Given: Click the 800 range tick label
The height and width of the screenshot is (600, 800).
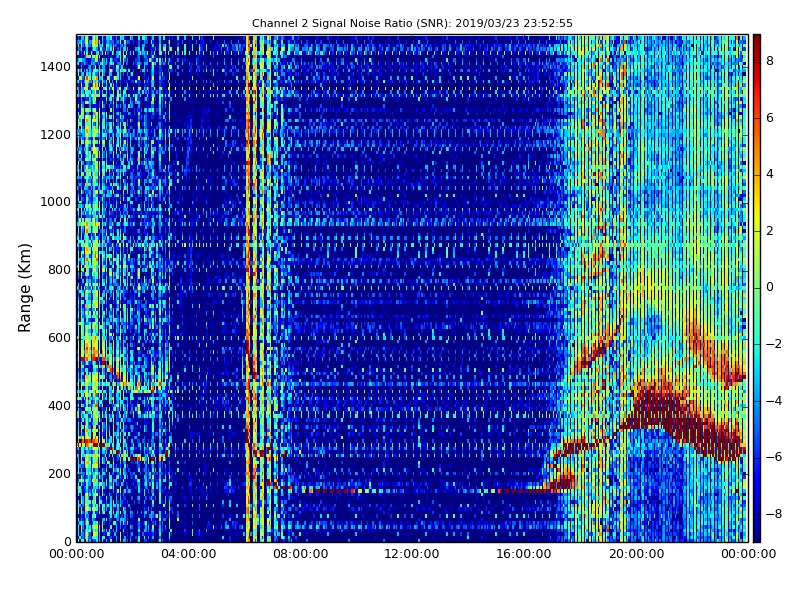Looking at the screenshot, I should [59, 270].
